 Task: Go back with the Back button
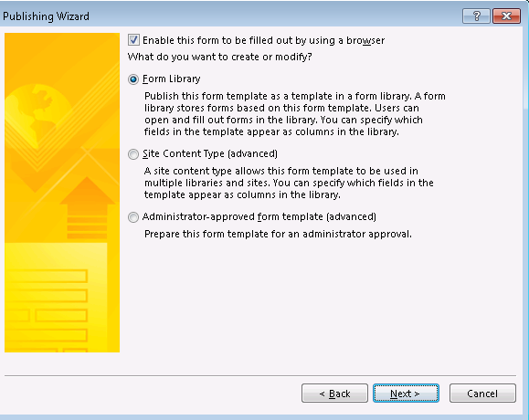(x=334, y=393)
